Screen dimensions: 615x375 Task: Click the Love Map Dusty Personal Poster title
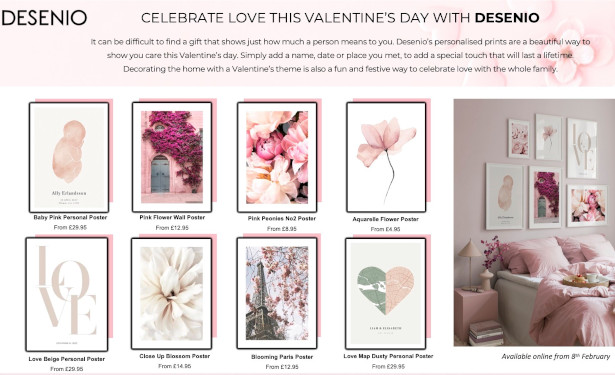(x=388, y=356)
